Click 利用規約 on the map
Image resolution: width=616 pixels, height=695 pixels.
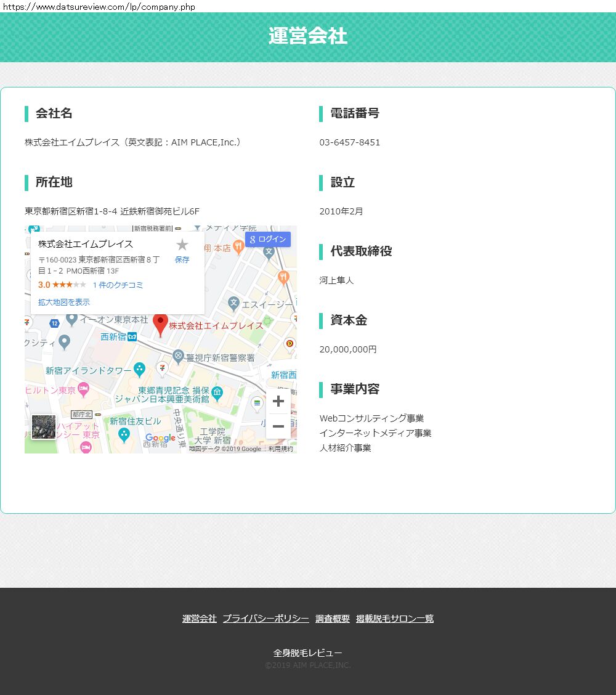281,449
